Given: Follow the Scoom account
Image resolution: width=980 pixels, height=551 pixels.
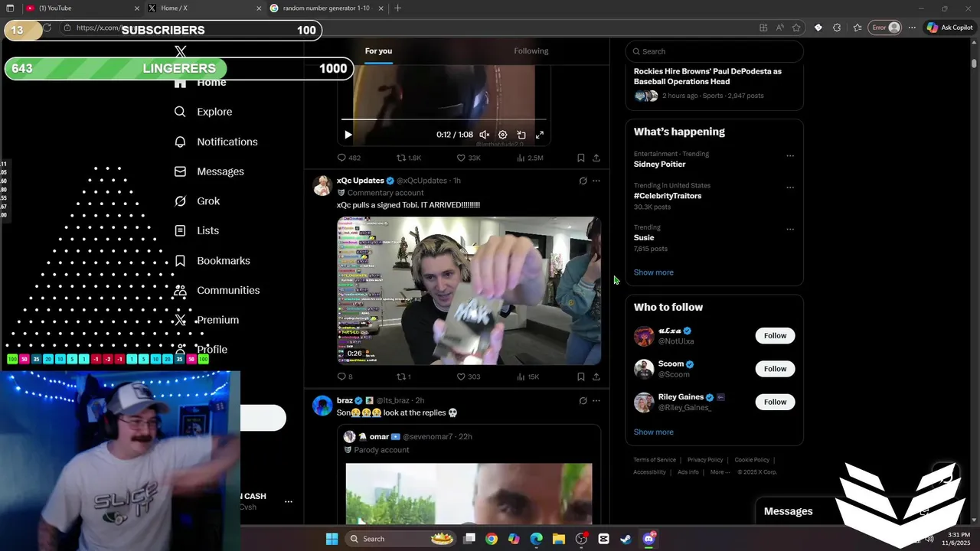Looking at the screenshot, I should click(x=775, y=369).
